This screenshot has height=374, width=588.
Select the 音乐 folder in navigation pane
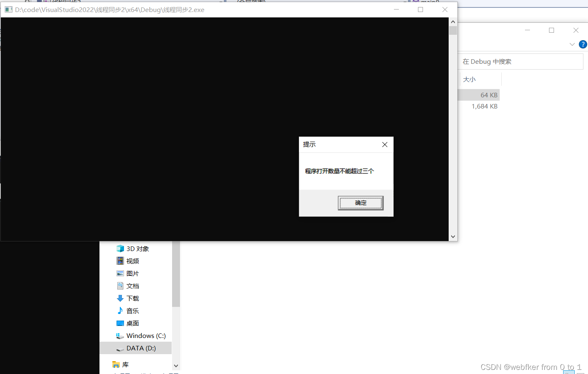click(x=133, y=311)
